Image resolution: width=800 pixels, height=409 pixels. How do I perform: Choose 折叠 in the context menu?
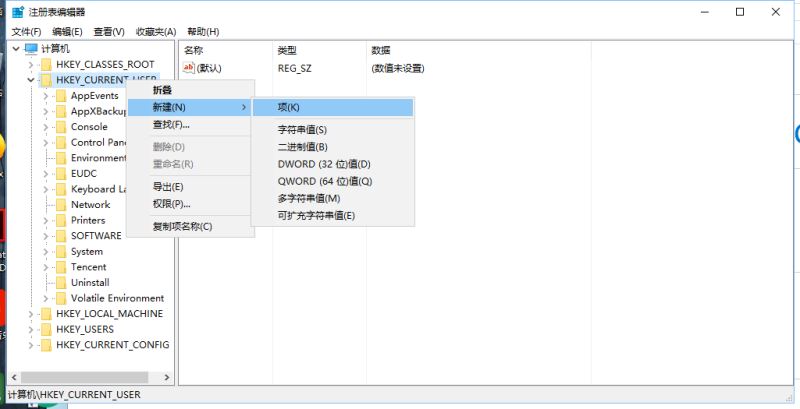click(190, 90)
